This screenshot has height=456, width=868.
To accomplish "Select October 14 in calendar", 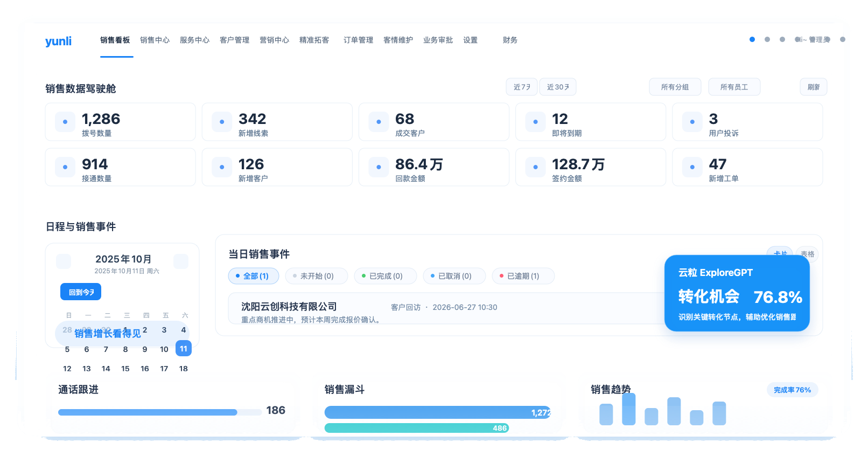I will click(x=106, y=369).
